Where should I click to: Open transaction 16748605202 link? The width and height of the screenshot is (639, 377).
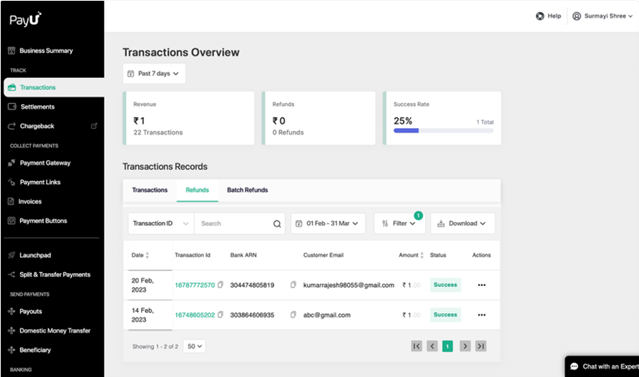coord(195,315)
